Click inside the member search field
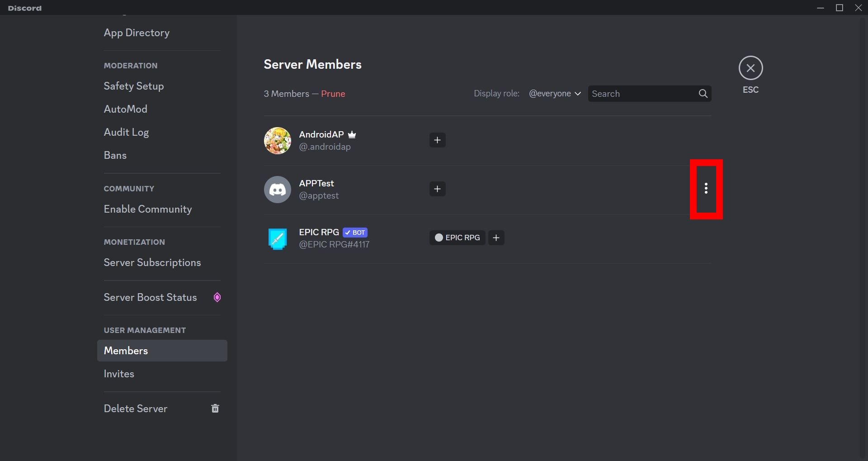868x461 pixels. (x=642, y=93)
